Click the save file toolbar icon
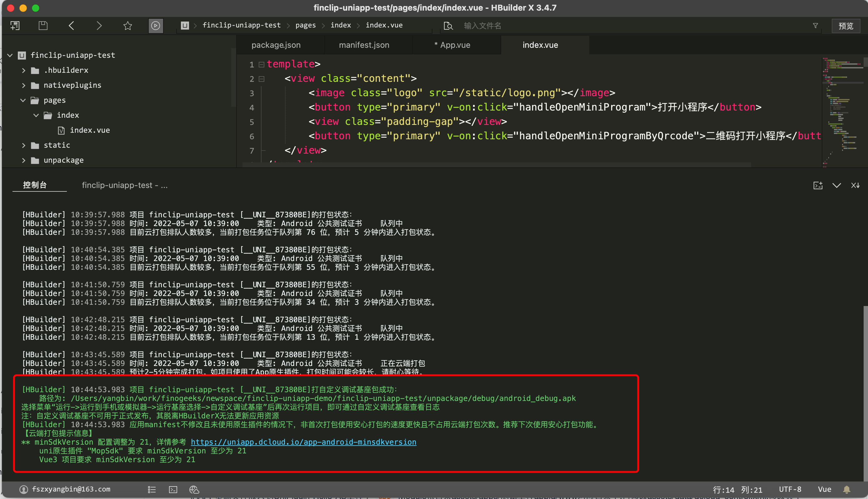Image resolution: width=868 pixels, height=499 pixels. pos(43,26)
